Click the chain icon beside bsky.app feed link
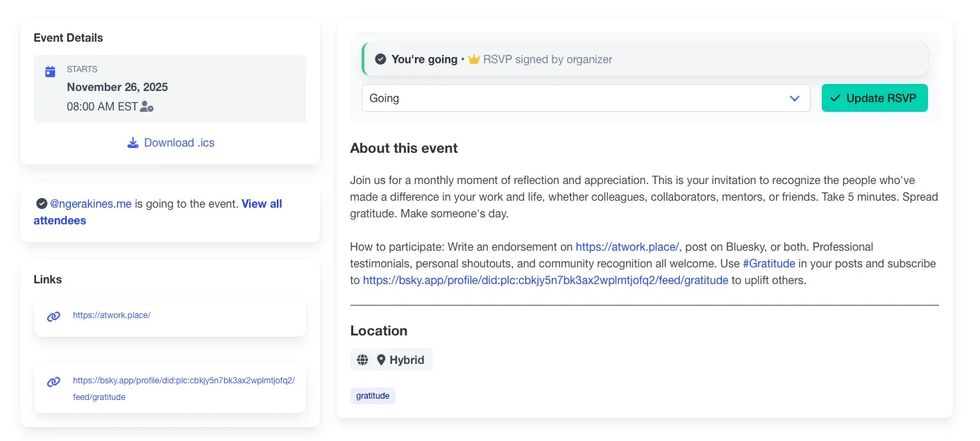The image size is (980, 441). [53, 382]
